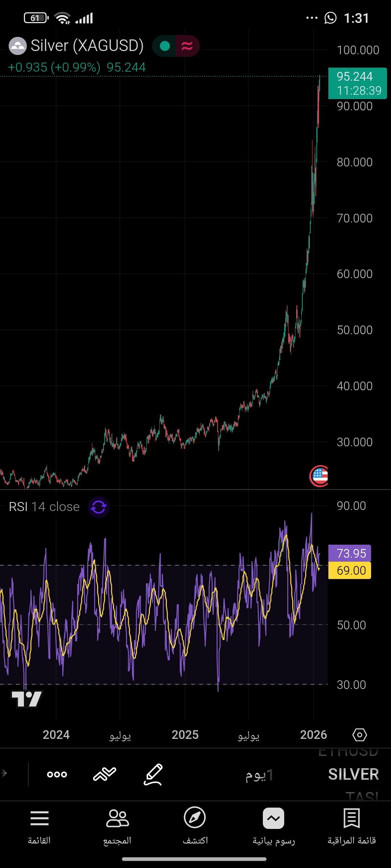The image size is (391, 868).
Task: Open the community tab (المجتمع)
Action: pyautogui.click(x=117, y=827)
